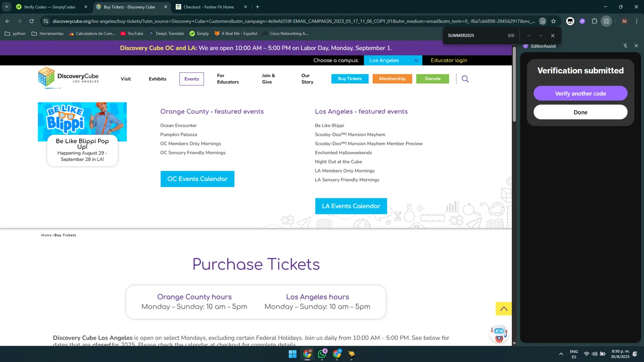Open Scooby-Doo Mansion Mayhem Member Preview link
Image resolution: width=644 pixels, height=362 pixels.
click(x=369, y=144)
